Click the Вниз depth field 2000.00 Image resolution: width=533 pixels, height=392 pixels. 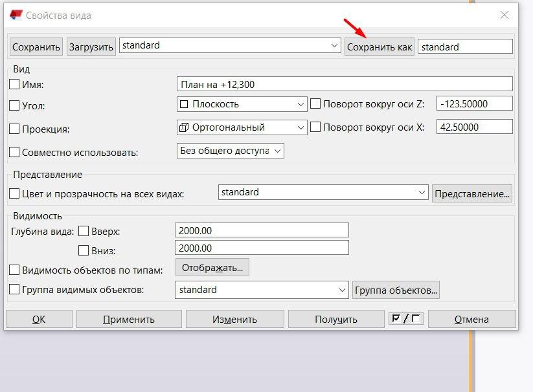tap(262, 248)
